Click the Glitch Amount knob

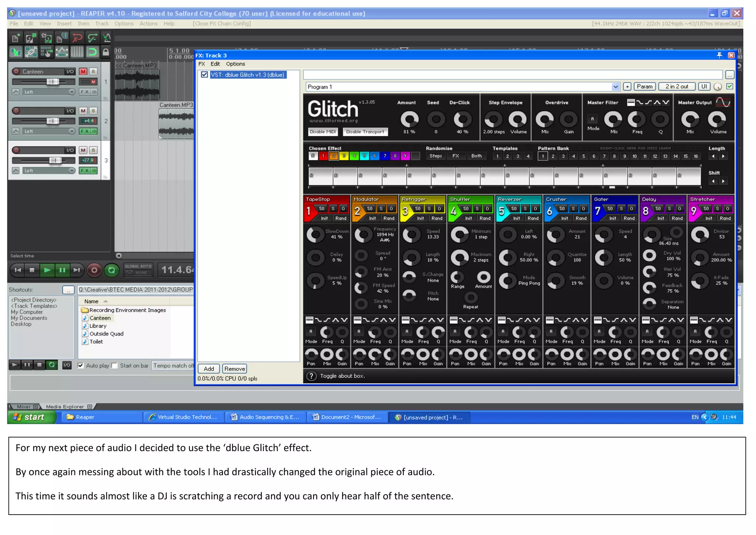tap(409, 119)
